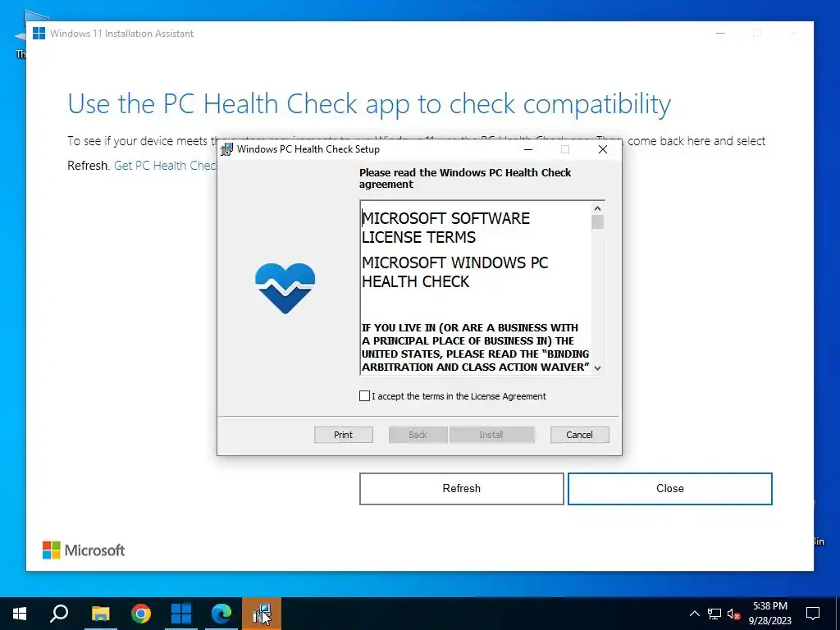The width and height of the screenshot is (840, 630).
Task: Click the license agreement scrollbar thumb
Action: 597,221
